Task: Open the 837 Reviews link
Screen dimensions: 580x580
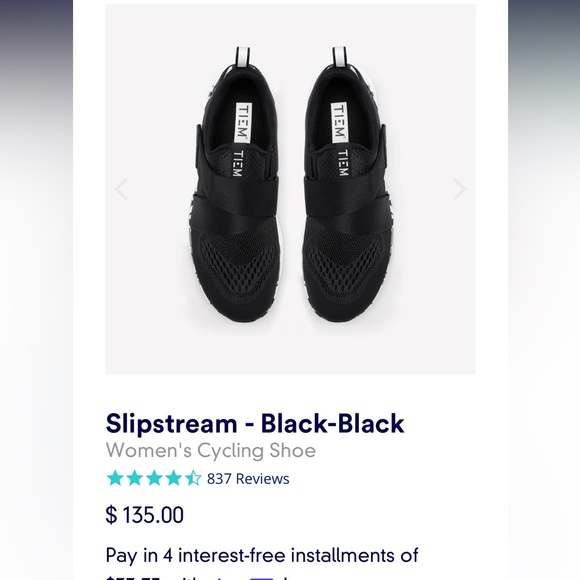Action: 248,479
